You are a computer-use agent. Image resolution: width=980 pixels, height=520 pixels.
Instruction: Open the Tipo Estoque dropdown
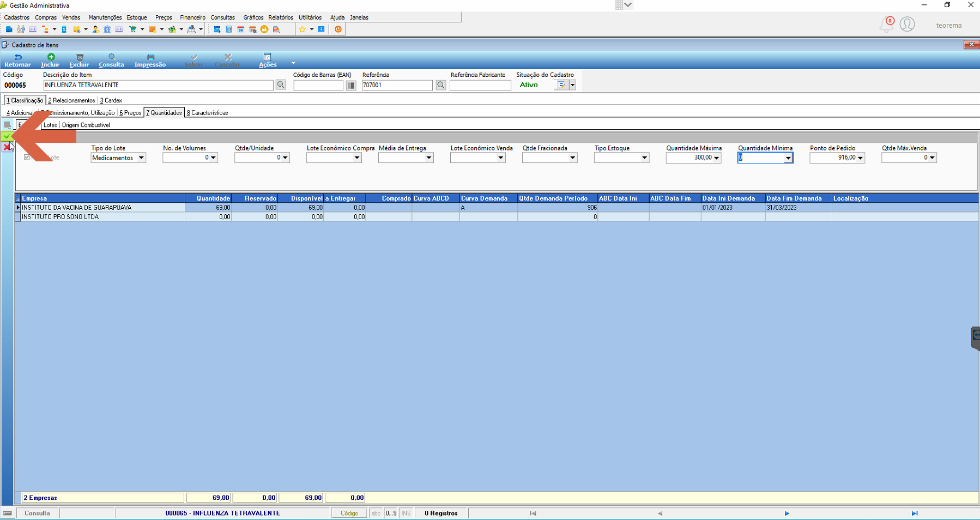(x=644, y=158)
